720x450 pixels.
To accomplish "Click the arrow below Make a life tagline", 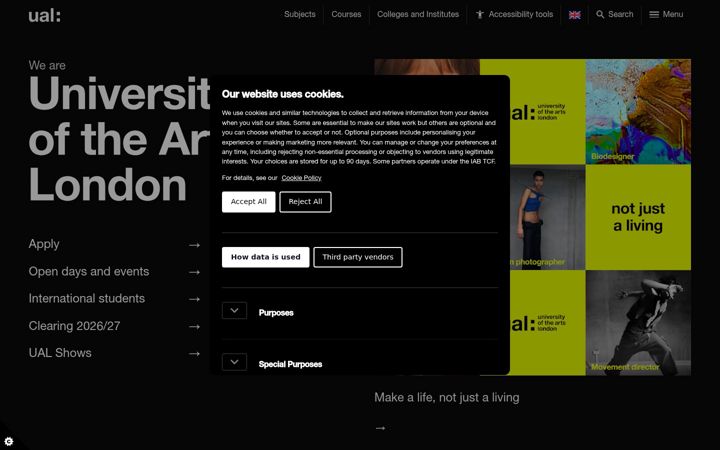I will tap(380, 428).
